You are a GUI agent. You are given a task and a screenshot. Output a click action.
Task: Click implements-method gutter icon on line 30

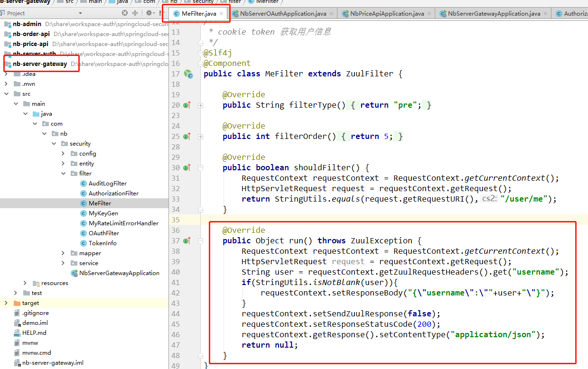pyautogui.click(x=187, y=168)
